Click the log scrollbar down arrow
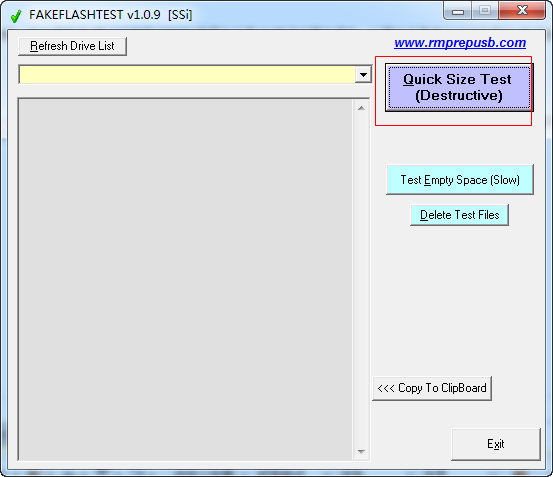The image size is (553, 477). coord(361,452)
